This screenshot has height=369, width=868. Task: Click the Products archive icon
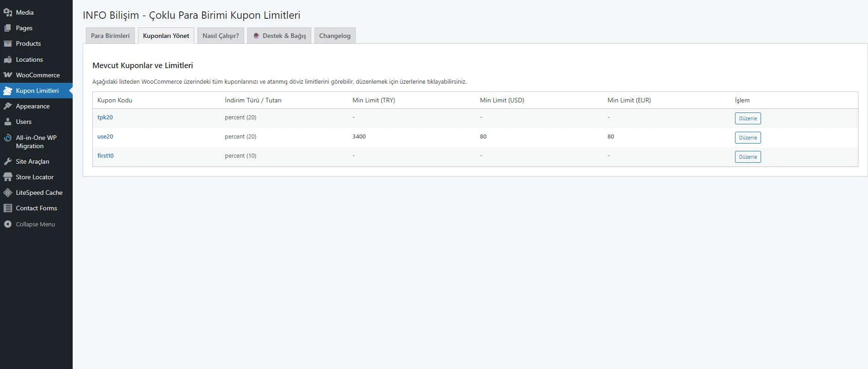click(8, 44)
